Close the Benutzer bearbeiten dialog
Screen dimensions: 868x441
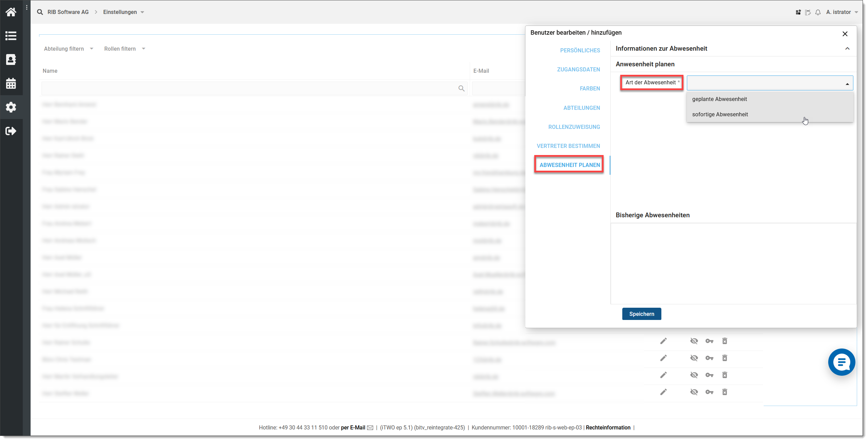coord(845,34)
